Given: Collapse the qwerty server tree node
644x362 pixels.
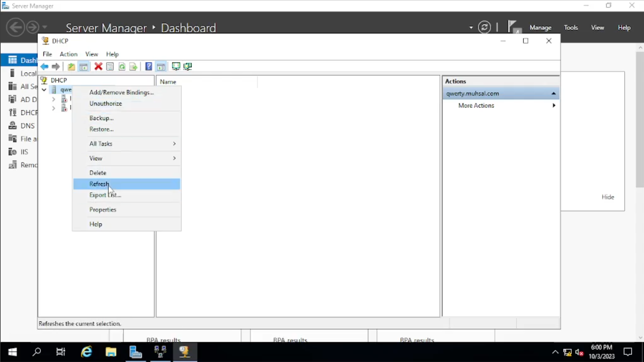Looking at the screenshot, I should click(x=44, y=90).
